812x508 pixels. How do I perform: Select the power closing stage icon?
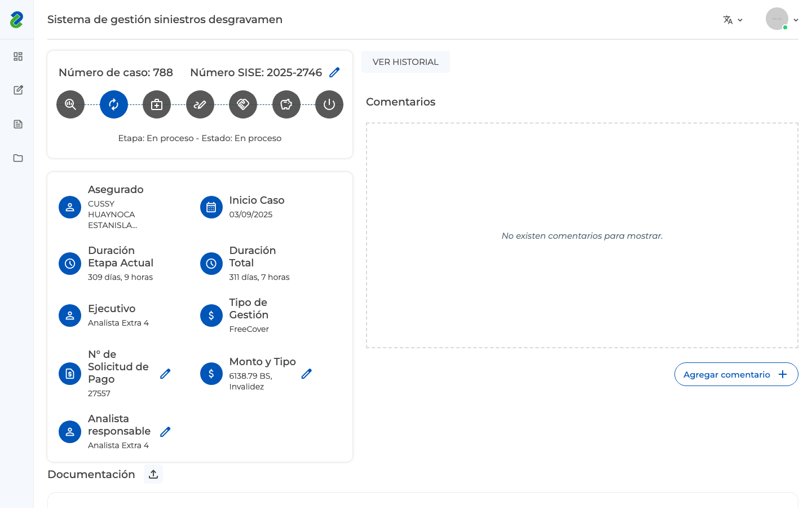[329, 104]
